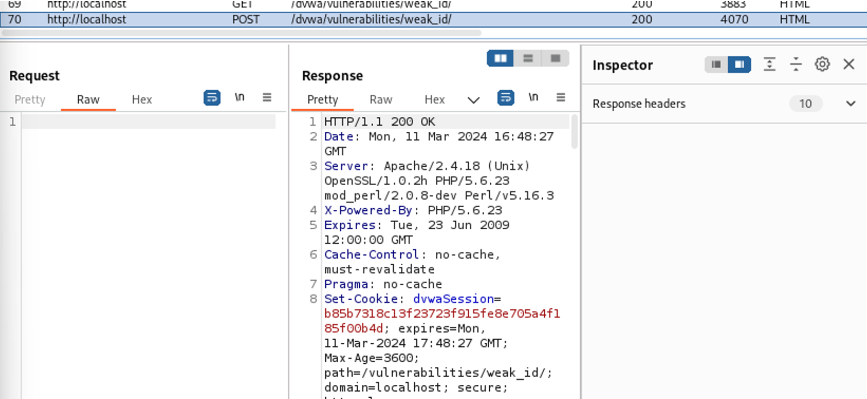Select Response Raw tab
The image size is (867, 399).
pos(380,99)
